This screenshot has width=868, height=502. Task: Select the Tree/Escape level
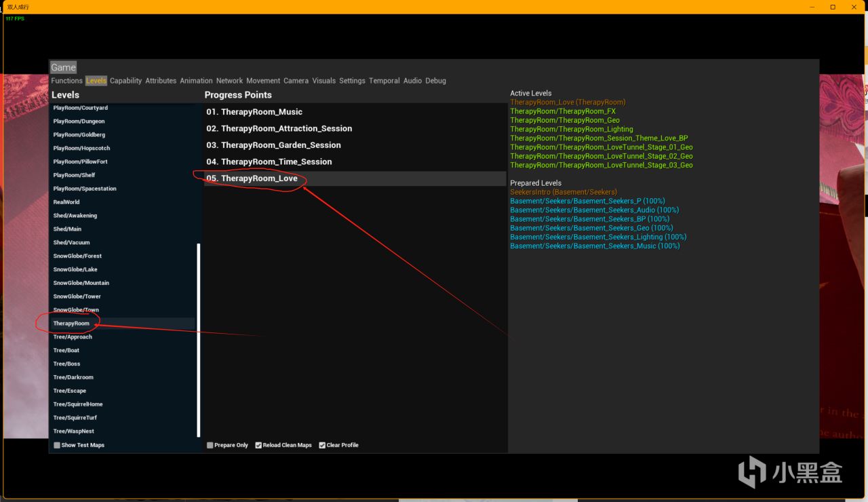click(x=123, y=391)
